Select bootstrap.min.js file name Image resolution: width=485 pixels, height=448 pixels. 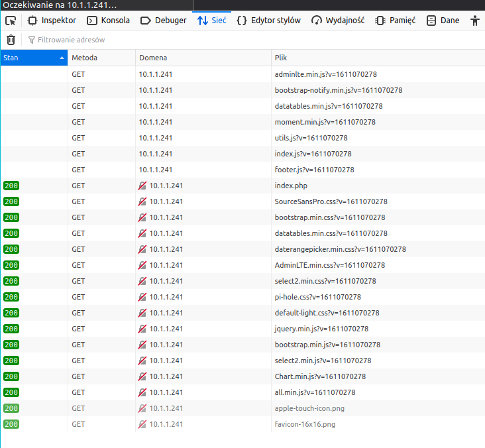[x=327, y=345]
